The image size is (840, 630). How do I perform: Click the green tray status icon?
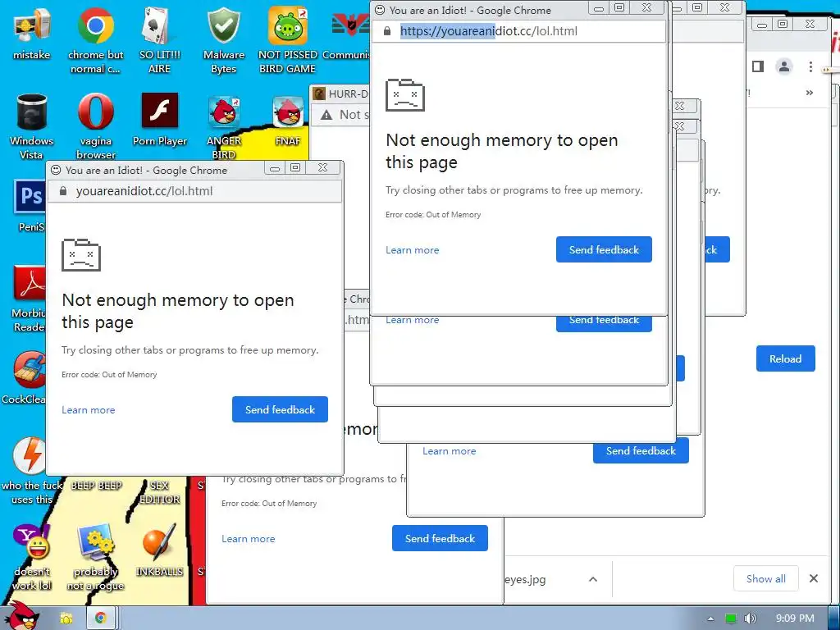coord(731,619)
